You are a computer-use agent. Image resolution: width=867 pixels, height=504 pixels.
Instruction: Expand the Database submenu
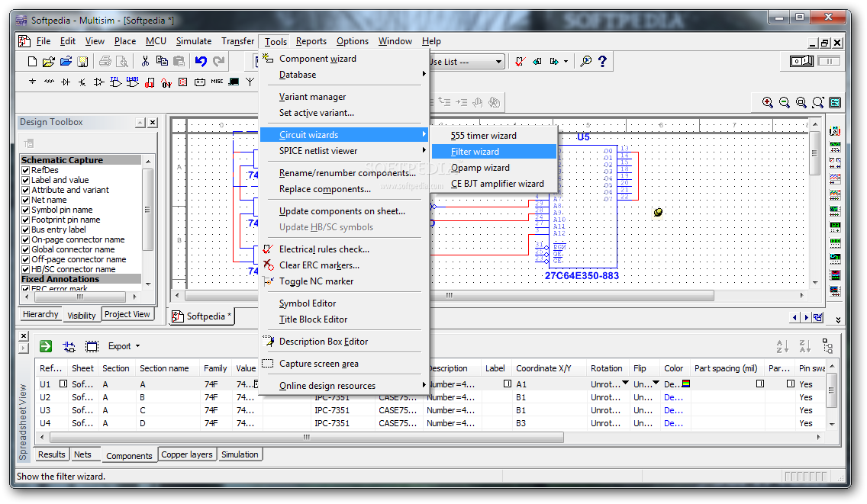[346, 75]
